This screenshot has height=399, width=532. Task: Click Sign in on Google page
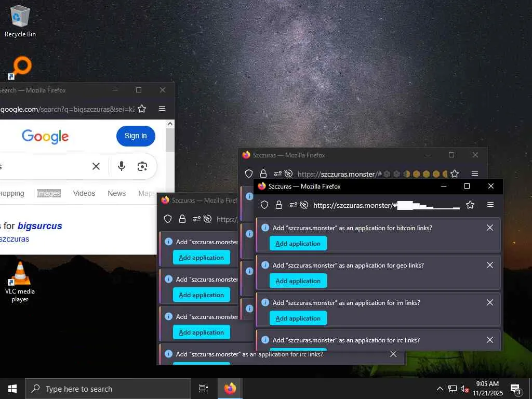pyautogui.click(x=136, y=136)
